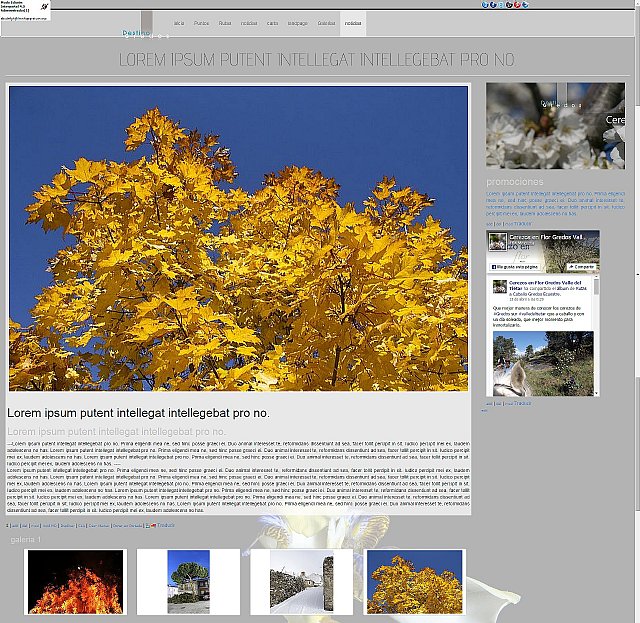Open the carta menu item
This screenshot has height=623, width=640.
(x=272, y=23)
